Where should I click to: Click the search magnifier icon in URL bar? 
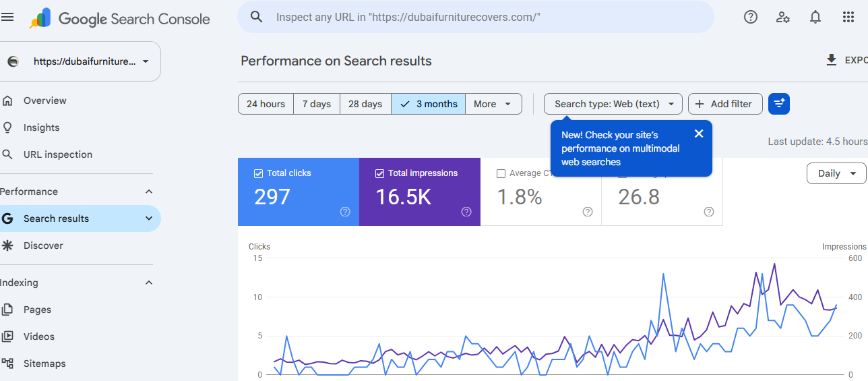tap(256, 17)
